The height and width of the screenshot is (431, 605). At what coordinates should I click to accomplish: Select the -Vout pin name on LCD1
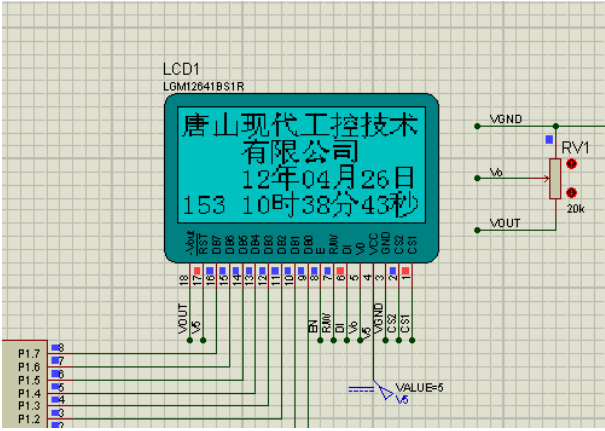click(x=190, y=243)
